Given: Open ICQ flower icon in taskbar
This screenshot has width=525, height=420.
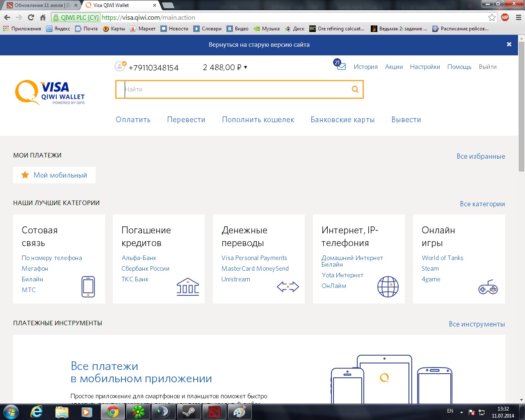Looking at the screenshot, I should click(138, 412).
